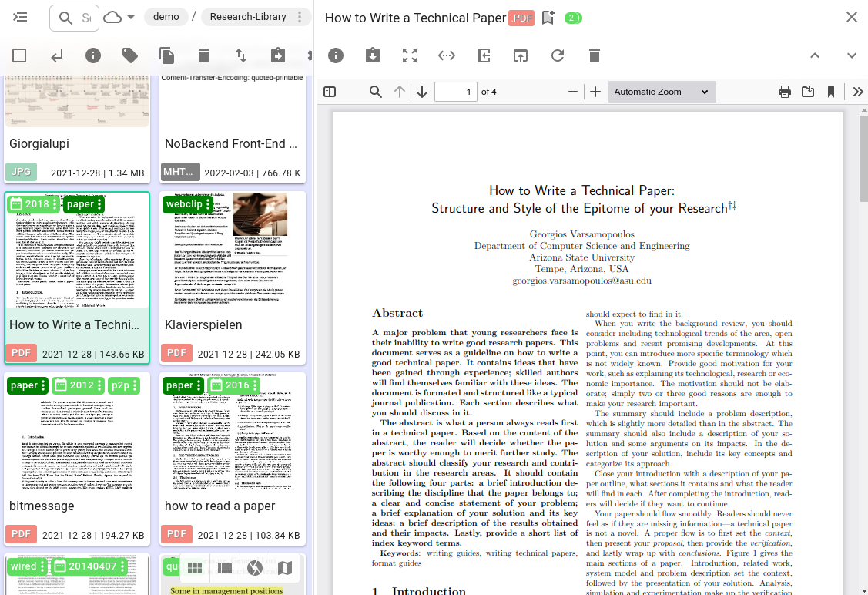Viewport: 868px width, 595px height.
Task: Click the trash icon in list toolbar
Action: (203, 55)
